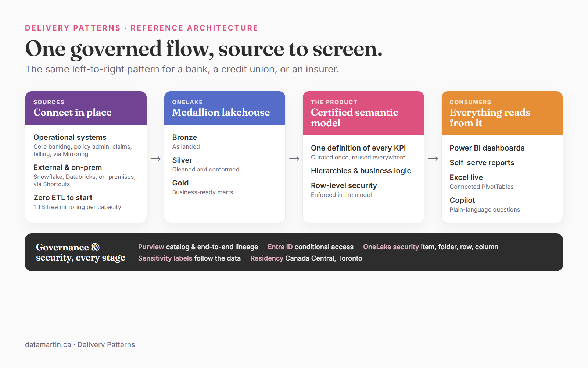Click the 'One governed flow, source to screen.' headline
The image size is (588, 368).
(204, 49)
